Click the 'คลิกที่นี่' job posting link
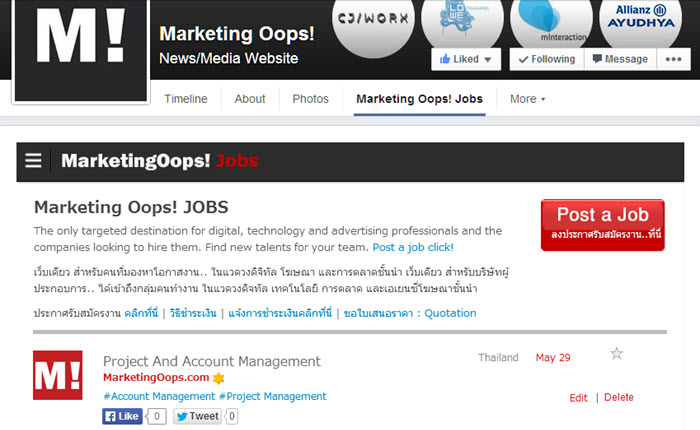Screen dimensions: 700x430 [x=141, y=313]
